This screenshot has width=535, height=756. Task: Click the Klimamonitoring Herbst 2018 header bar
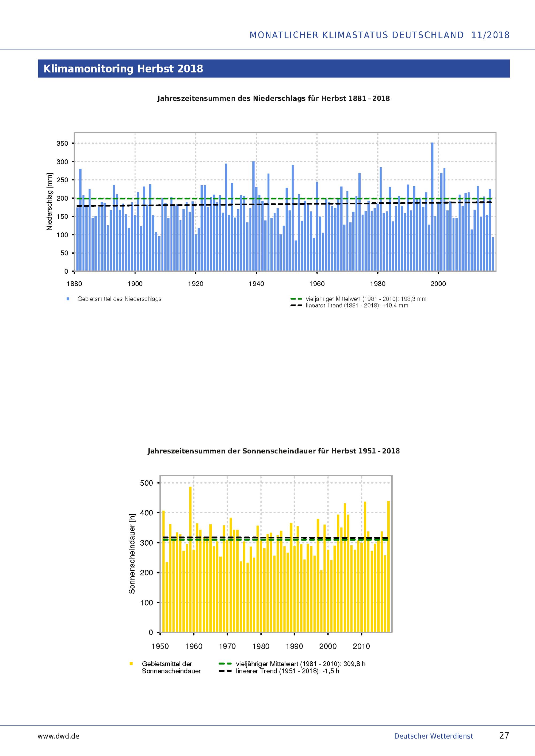click(274, 68)
